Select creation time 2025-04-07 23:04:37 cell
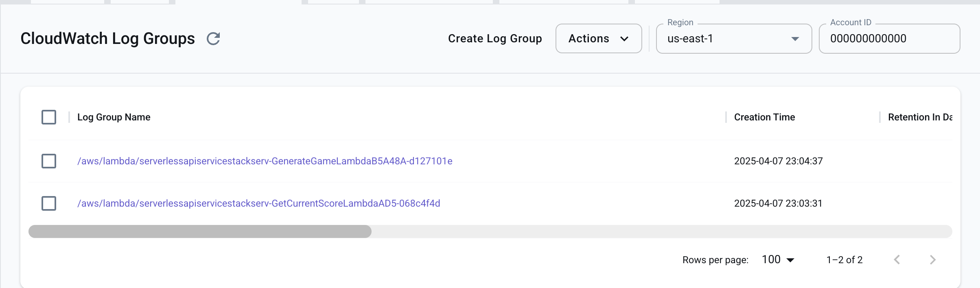 pyautogui.click(x=778, y=161)
